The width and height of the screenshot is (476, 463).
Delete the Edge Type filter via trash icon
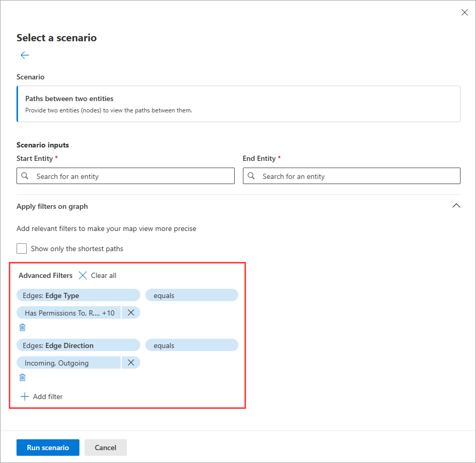[x=23, y=327]
